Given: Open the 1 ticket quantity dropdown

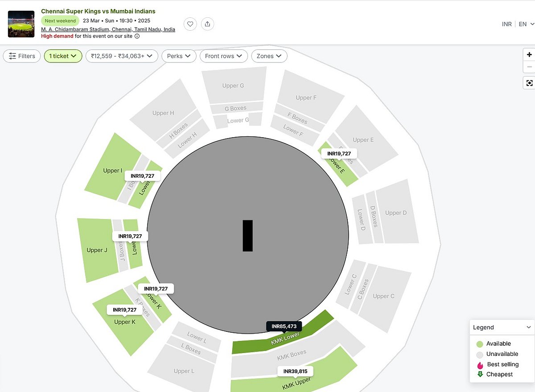Looking at the screenshot, I should point(63,56).
